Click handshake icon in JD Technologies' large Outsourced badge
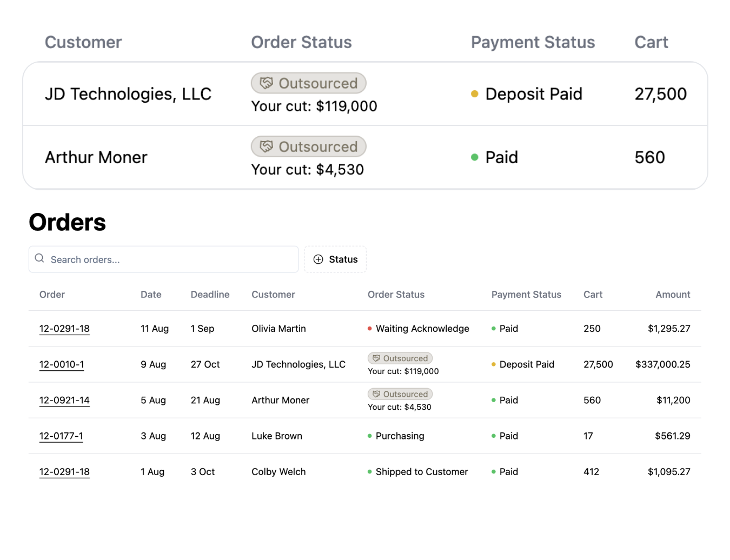 [x=267, y=83]
